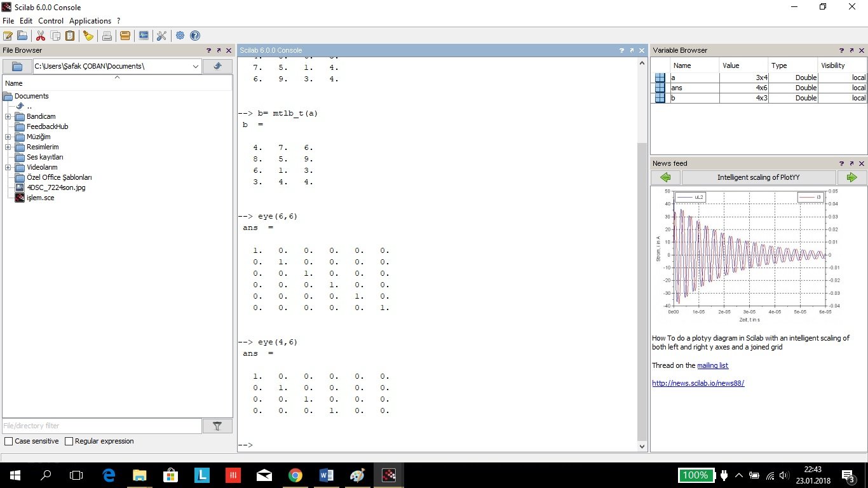Open the Applications menu
The image size is (868, 488).
point(90,21)
